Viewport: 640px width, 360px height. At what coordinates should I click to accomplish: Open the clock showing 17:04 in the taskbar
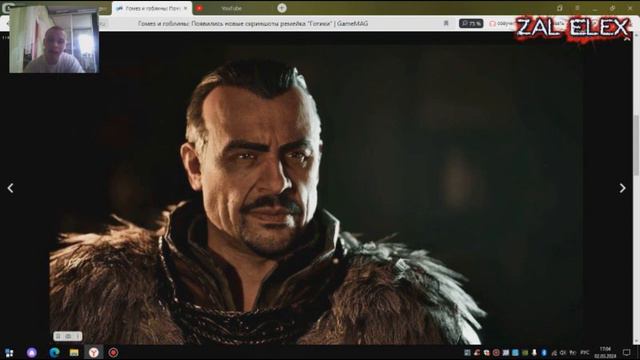[x=605, y=353]
